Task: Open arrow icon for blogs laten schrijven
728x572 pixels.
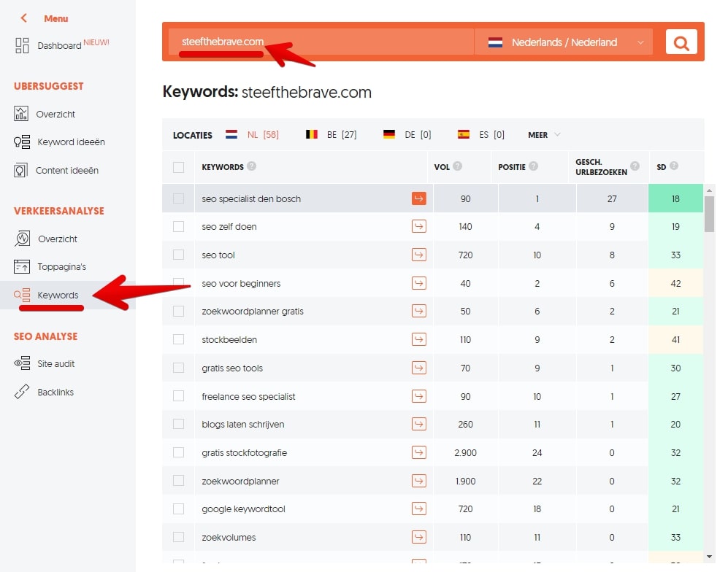Action: coord(419,424)
